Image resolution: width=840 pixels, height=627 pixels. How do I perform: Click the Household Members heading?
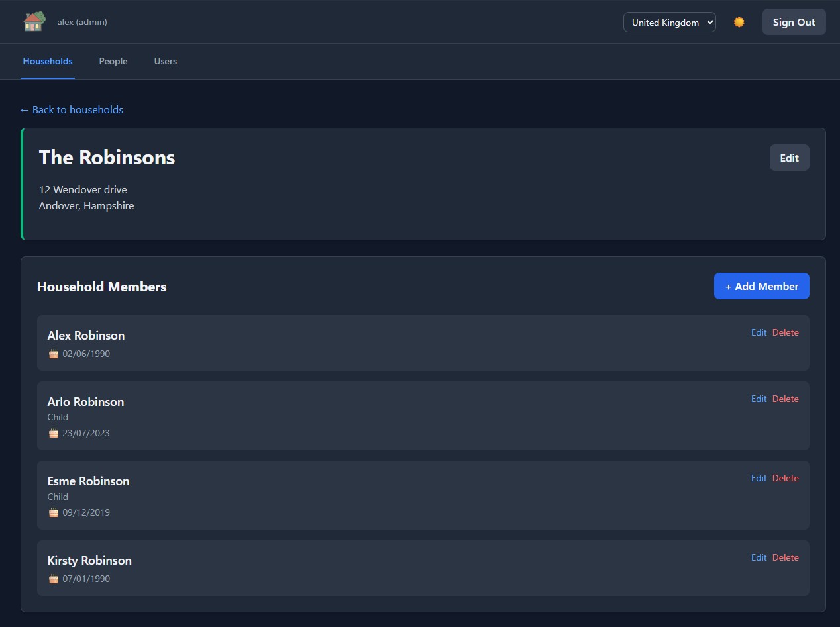coord(102,287)
